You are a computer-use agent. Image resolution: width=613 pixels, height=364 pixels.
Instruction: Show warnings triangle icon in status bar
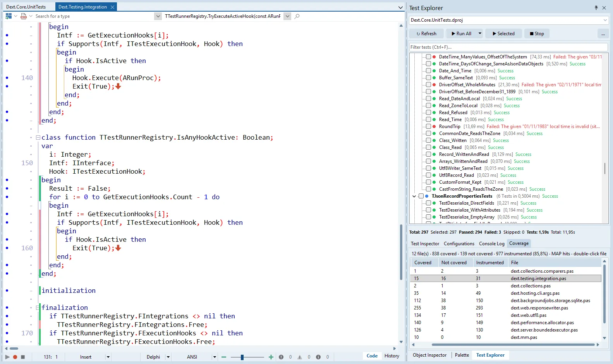pos(300,357)
